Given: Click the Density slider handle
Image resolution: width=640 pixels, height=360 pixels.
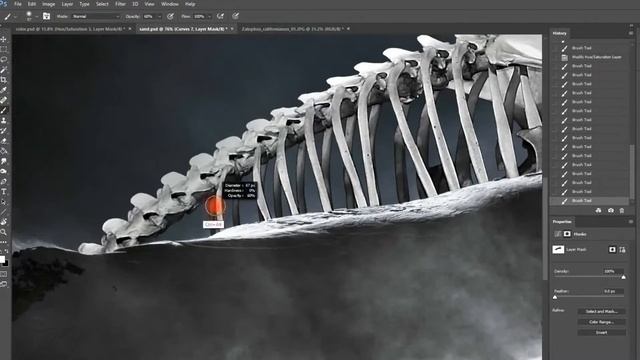Looking at the screenshot, I should tap(623, 278).
